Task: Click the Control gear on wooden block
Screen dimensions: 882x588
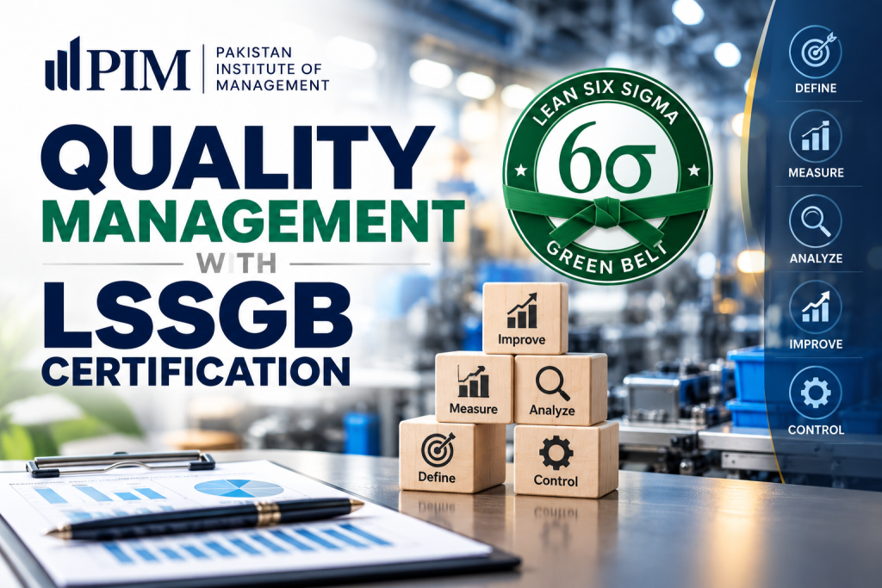Action: coord(556,453)
